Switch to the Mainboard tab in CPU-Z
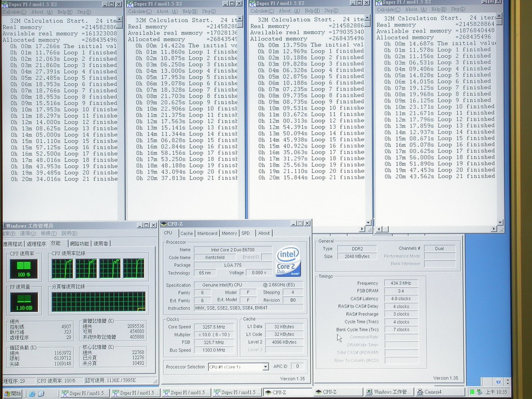The height and width of the screenshot is (399, 532). [207, 233]
